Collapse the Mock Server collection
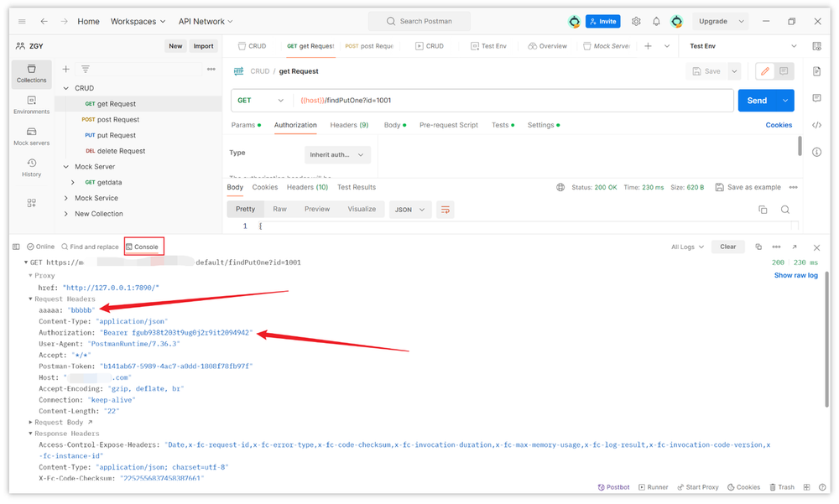Viewport: 839px width, 504px height. 65,167
